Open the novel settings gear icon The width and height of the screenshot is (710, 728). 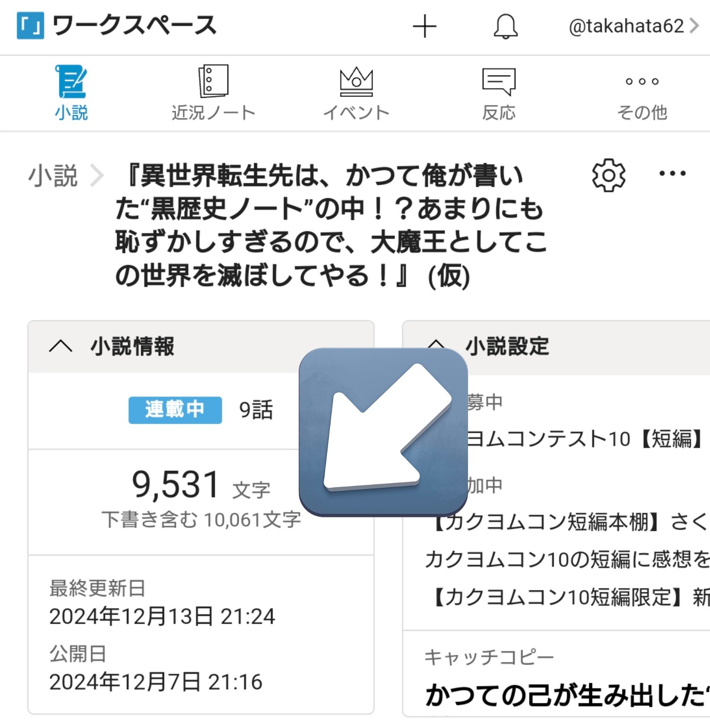tap(608, 175)
